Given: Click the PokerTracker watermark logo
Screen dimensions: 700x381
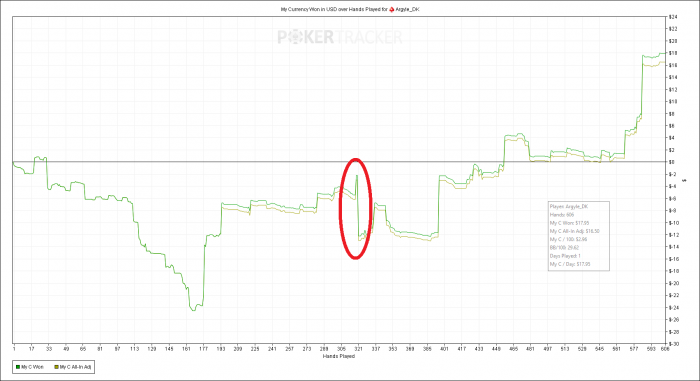Looking at the screenshot, I should coord(340,37).
